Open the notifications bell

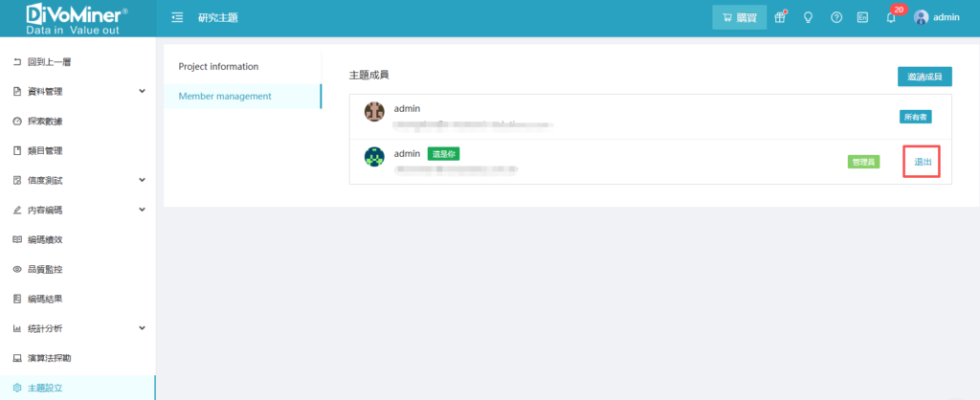point(891,17)
